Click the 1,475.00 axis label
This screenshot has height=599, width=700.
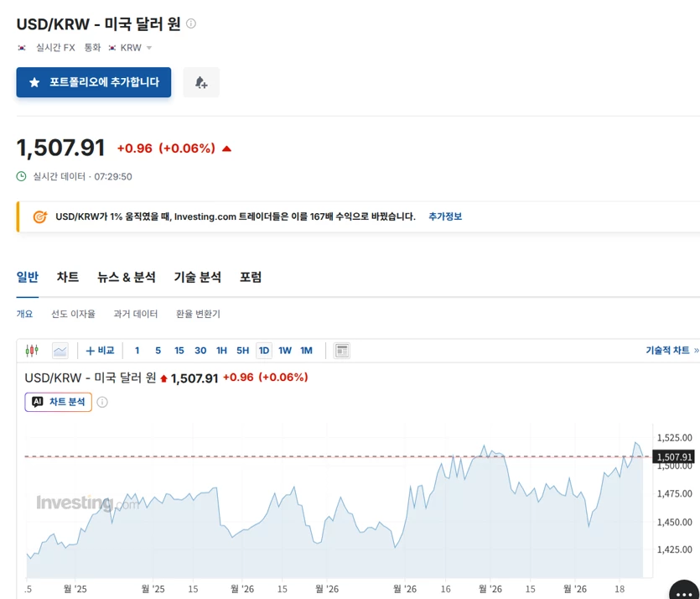click(674, 493)
